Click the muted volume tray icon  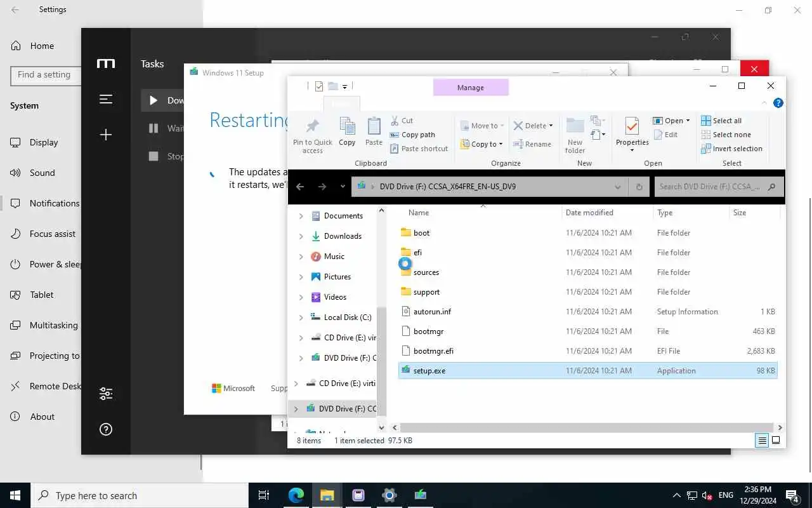[706, 495]
